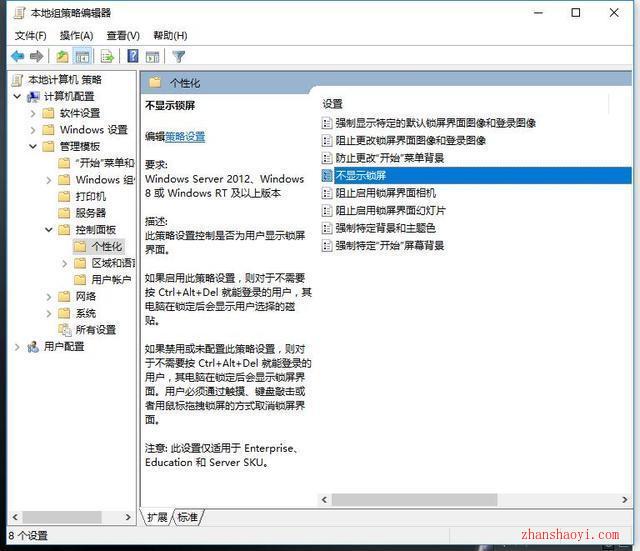Click the settings list scroll-right arrow

coord(624,500)
